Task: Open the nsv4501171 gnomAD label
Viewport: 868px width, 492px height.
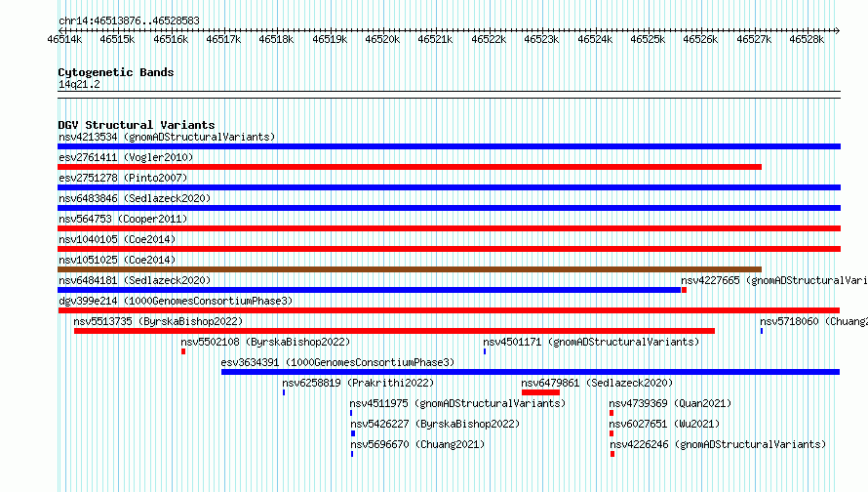Action: click(x=591, y=342)
